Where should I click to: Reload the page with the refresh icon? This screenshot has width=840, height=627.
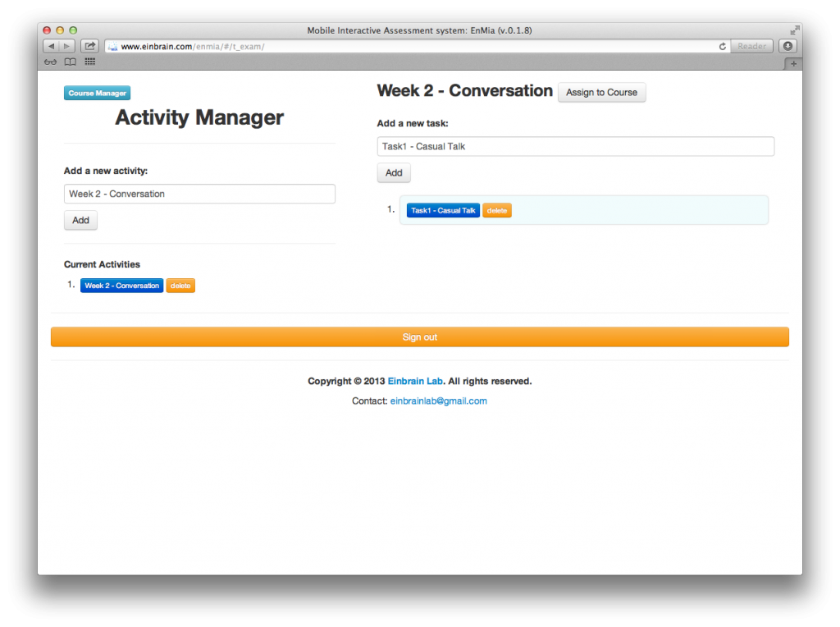tap(722, 47)
